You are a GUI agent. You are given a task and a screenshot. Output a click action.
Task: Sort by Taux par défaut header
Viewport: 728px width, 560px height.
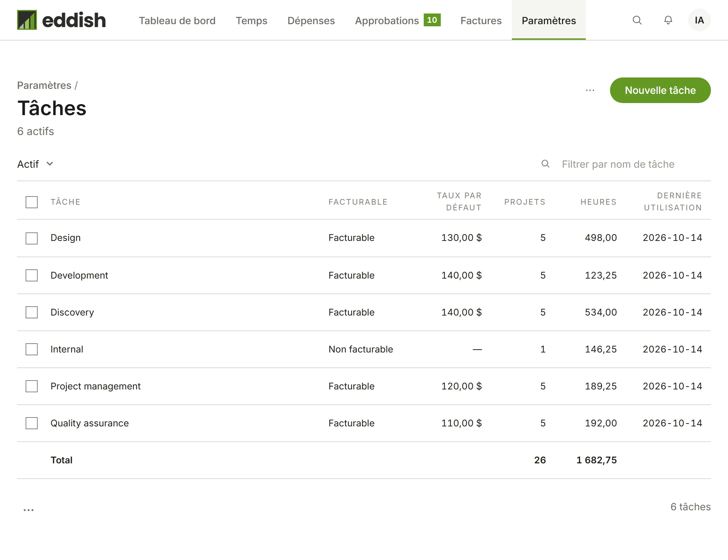[459, 201]
